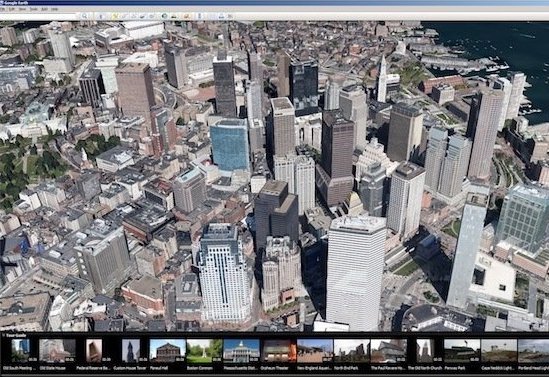The width and height of the screenshot is (549, 377).
Task: Open the Fenway Park tour thumbnail
Action: click(462, 350)
